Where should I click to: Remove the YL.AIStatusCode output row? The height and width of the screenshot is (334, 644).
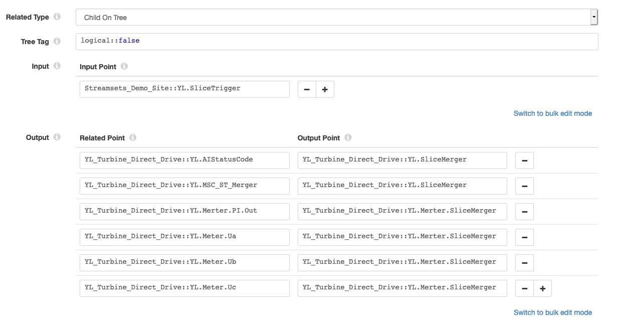524,160
